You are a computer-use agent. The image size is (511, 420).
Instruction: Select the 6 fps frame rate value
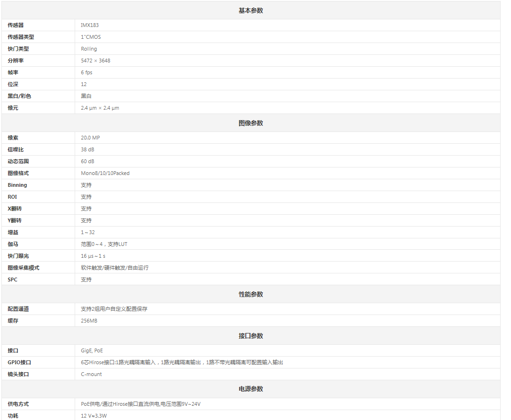coord(87,72)
